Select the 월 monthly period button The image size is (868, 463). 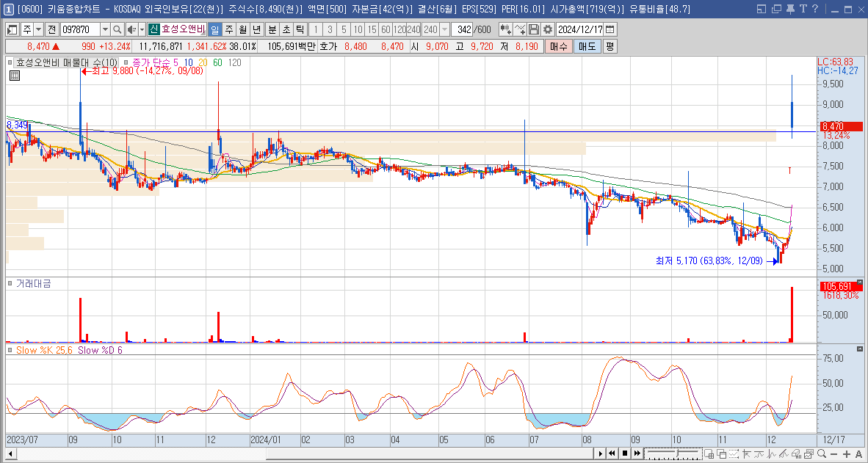(x=242, y=29)
